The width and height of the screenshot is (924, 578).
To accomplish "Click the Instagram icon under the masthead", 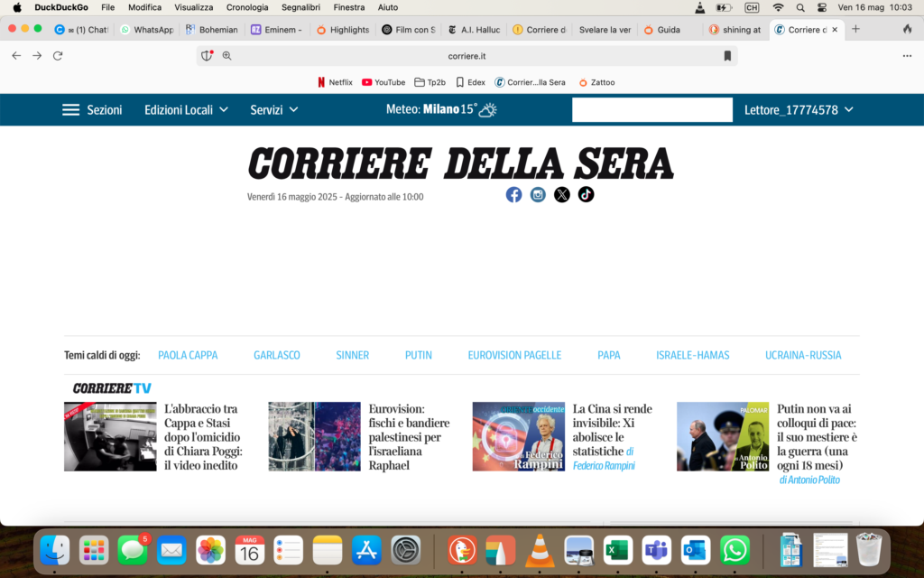I will pyautogui.click(x=538, y=194).
